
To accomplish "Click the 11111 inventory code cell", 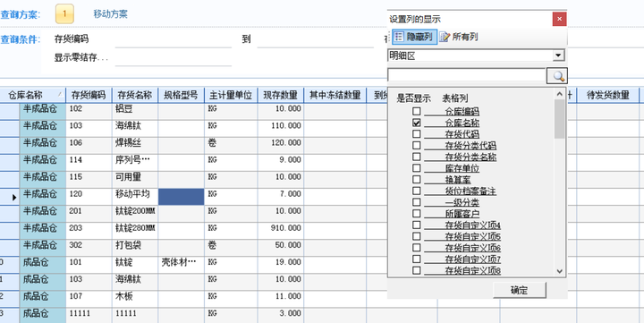I will (x=89, y=316).
